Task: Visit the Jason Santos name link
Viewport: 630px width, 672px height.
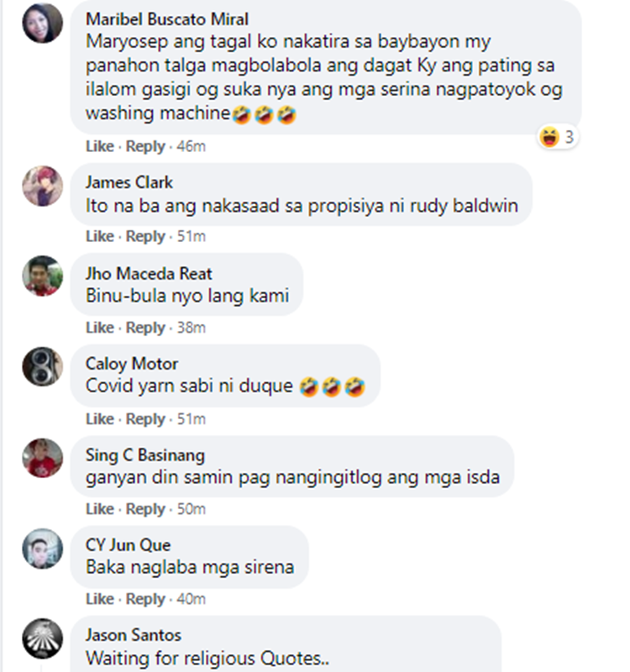Action: click(x=134, y=635)
